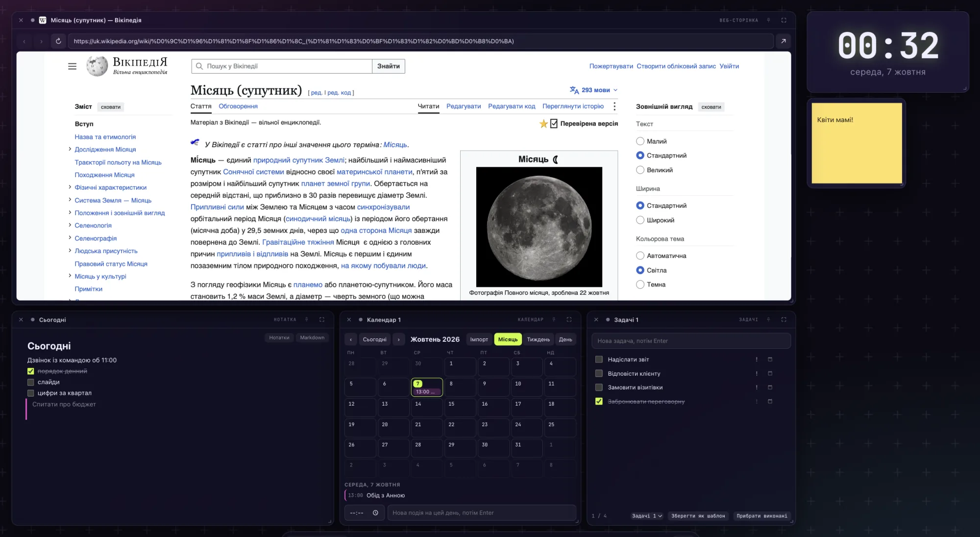Viewport: 980px width, 537px height.
Task: Open the Задачі 1 list dropdown
Action: (647, 516)
